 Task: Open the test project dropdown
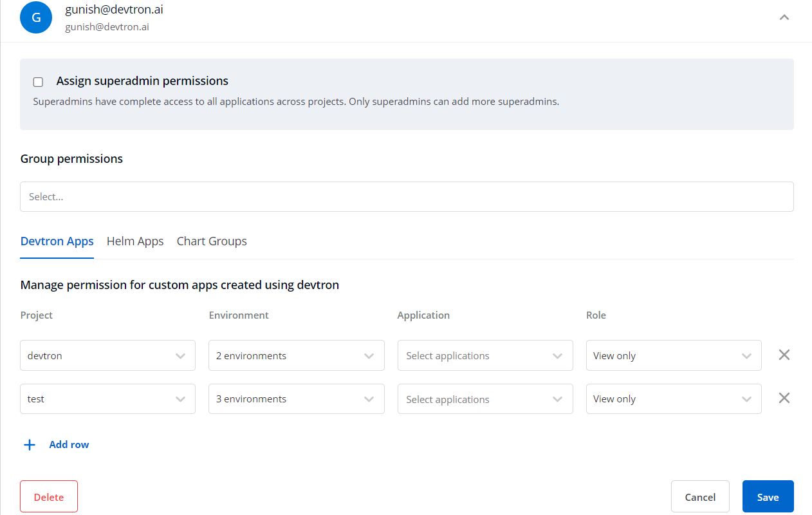107,399
